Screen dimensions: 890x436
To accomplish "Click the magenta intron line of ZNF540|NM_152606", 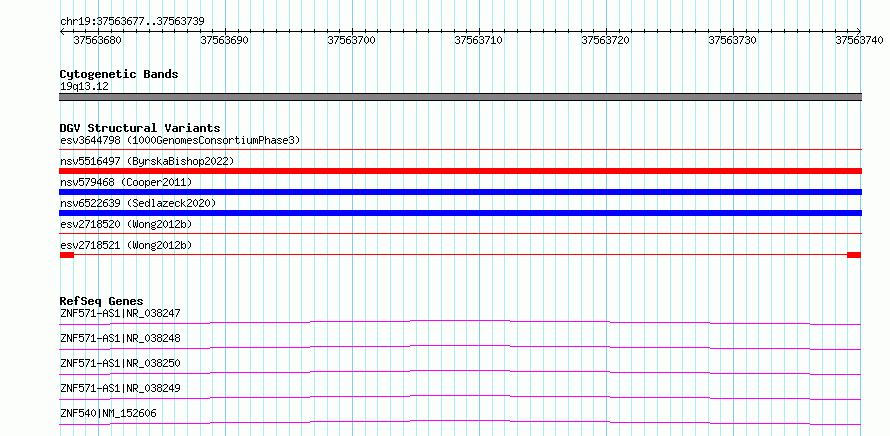I will pos(460,421).
